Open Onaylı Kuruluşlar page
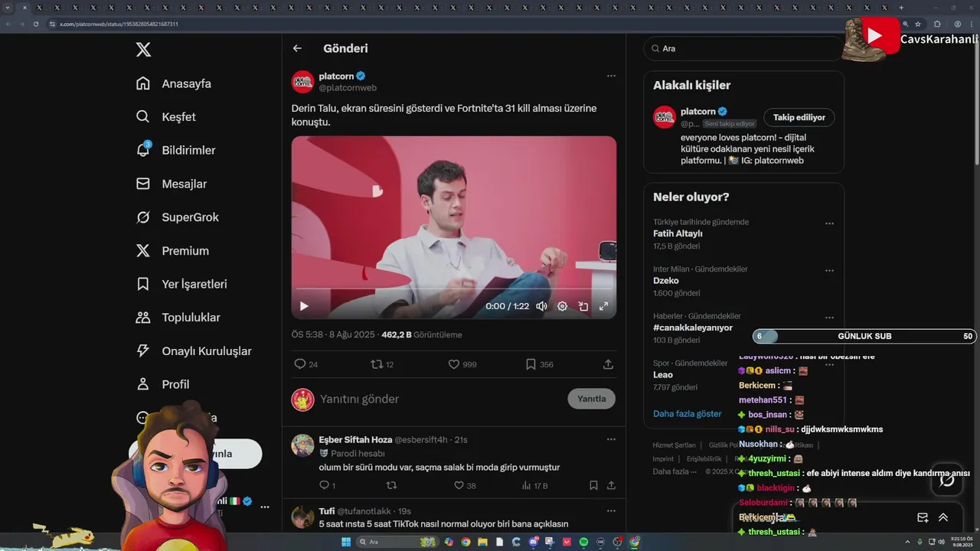Image resolution: width=980 pixels, height=551 pixels. [194, 351]
